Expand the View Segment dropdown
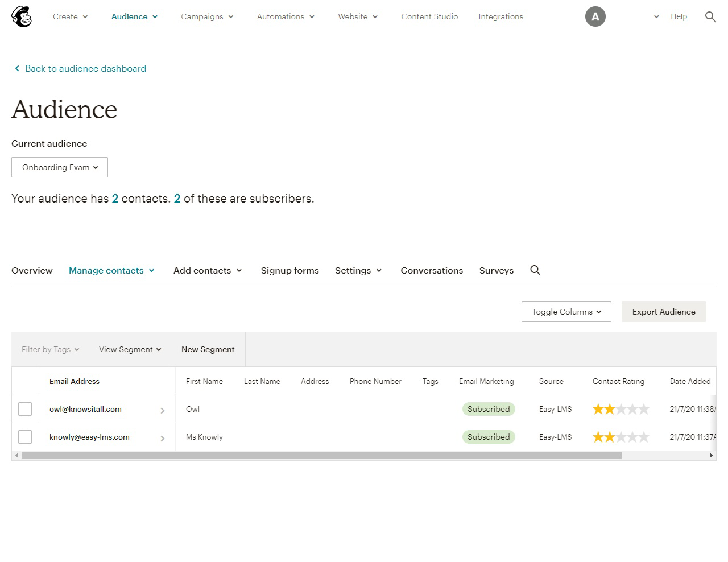The image size is (728, 562). 130,349
